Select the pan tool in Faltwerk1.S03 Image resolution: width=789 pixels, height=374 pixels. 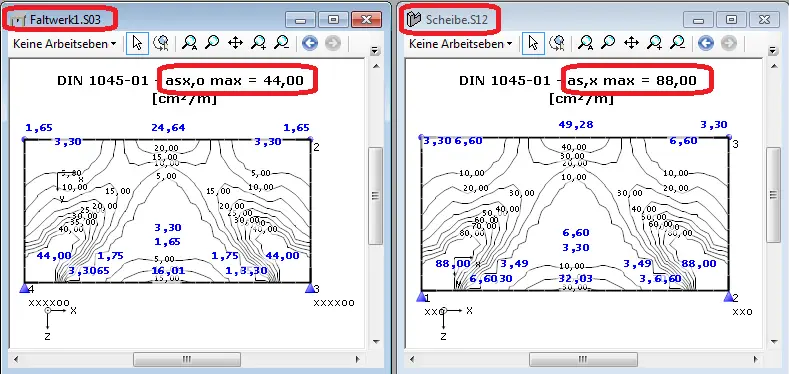click(x=235, y=43)
